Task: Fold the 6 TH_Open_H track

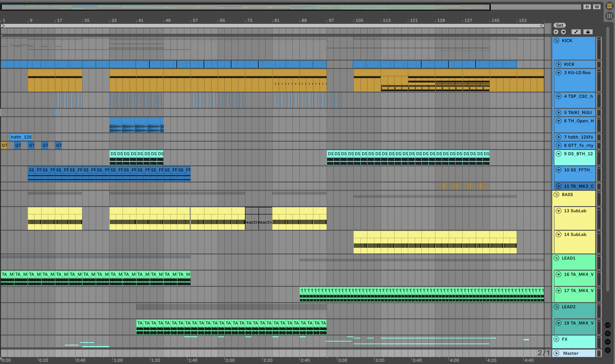Action: [x=559, y=121]
